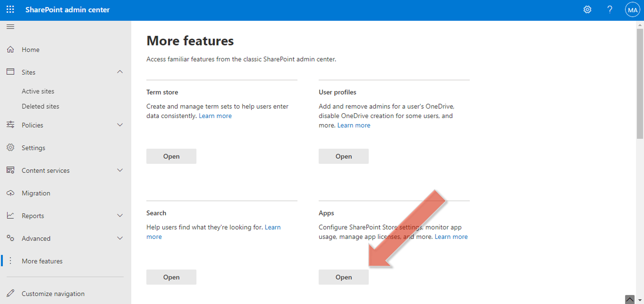The width and height of the screenshot is (644, 304).
Task: Click the MA account avatar
Action: point(632,10)
